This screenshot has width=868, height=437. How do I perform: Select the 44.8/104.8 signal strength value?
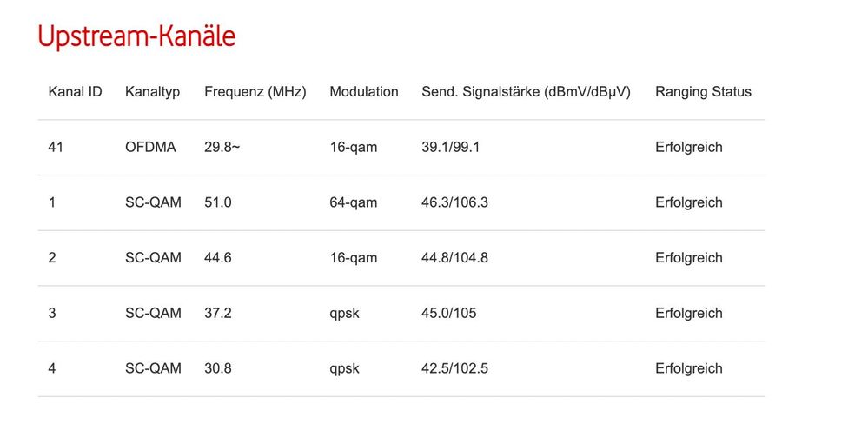point(454,258)
